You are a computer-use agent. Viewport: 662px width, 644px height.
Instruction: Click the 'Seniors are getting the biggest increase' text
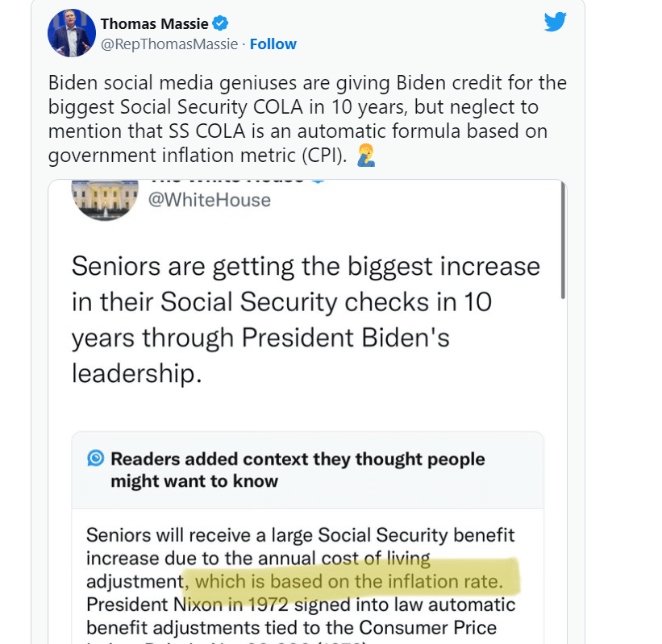[x=306, y=265]
